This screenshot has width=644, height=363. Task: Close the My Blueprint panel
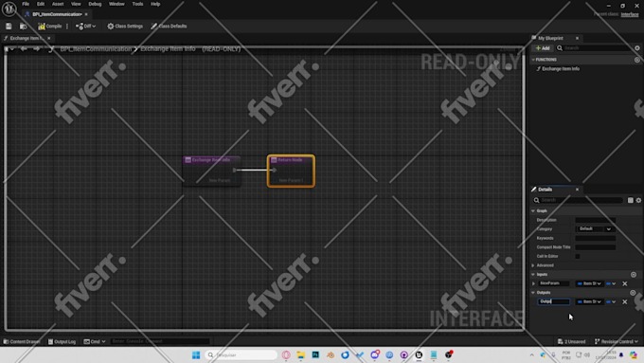(577, 38)
